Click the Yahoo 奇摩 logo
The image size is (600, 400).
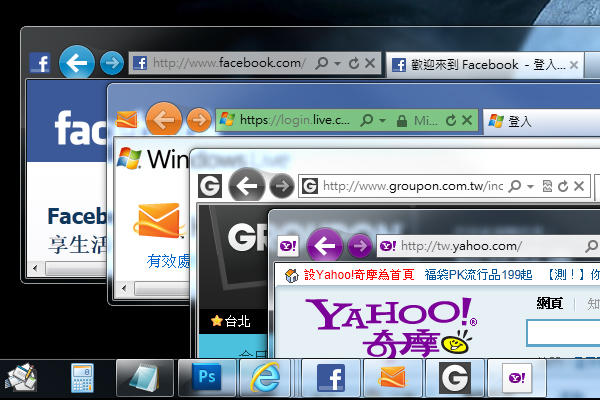click(x=391, y=327)
